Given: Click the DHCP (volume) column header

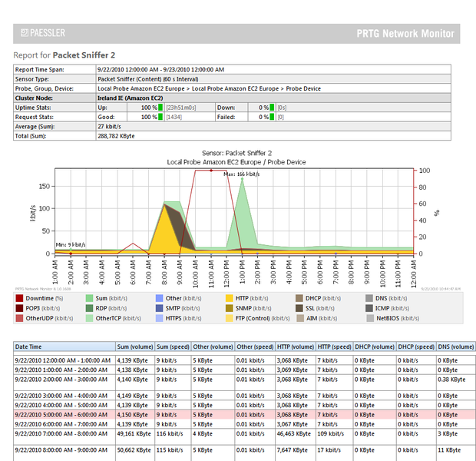Looking at the screenshot, I should pyautogui.click(x=375, y=347).
